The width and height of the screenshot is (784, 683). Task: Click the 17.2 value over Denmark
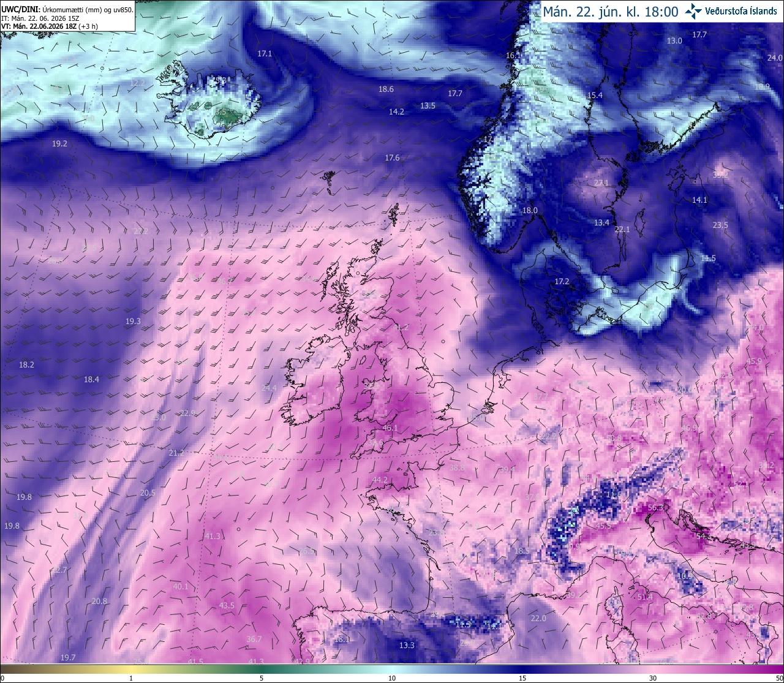(x=562, y=282)
